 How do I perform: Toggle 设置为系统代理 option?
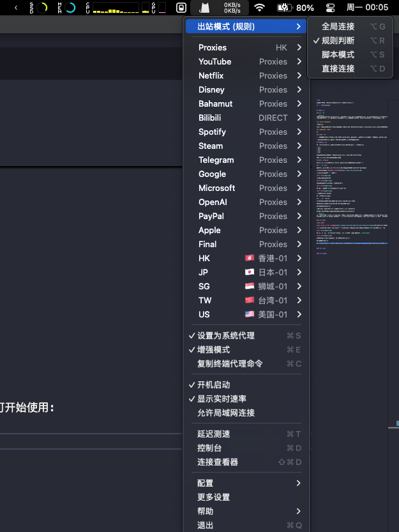pyautogui.click(x=226, y=335)
